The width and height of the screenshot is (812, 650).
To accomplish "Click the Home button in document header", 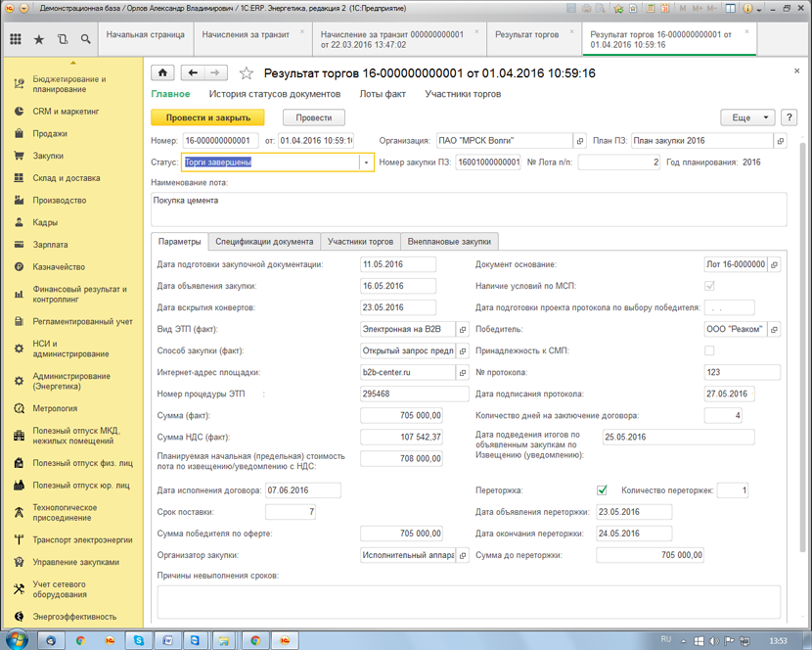I will click(162, 72).
